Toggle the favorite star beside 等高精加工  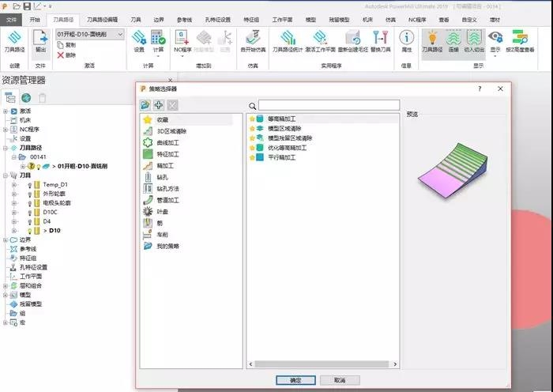[x=252, y=119]
